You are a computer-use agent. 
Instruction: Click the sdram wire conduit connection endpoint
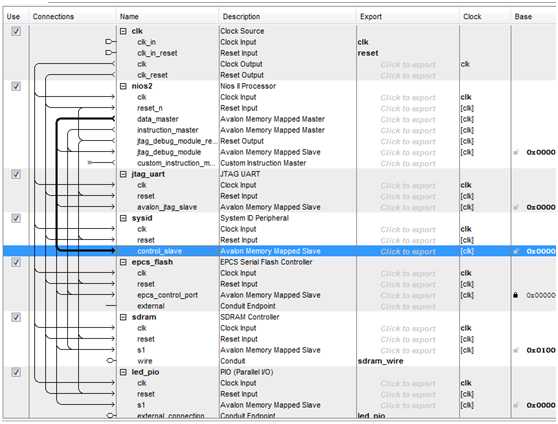pos(110,361)
